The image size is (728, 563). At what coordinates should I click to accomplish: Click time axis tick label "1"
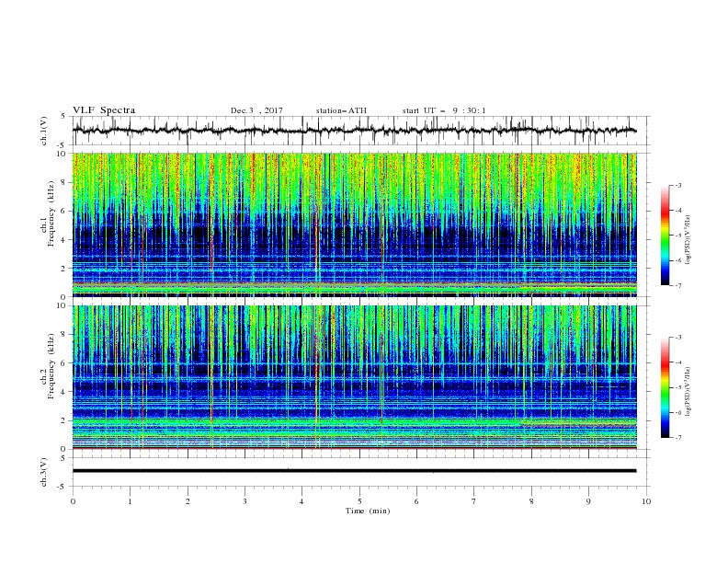pyautogui.click(x=130, y=501)
